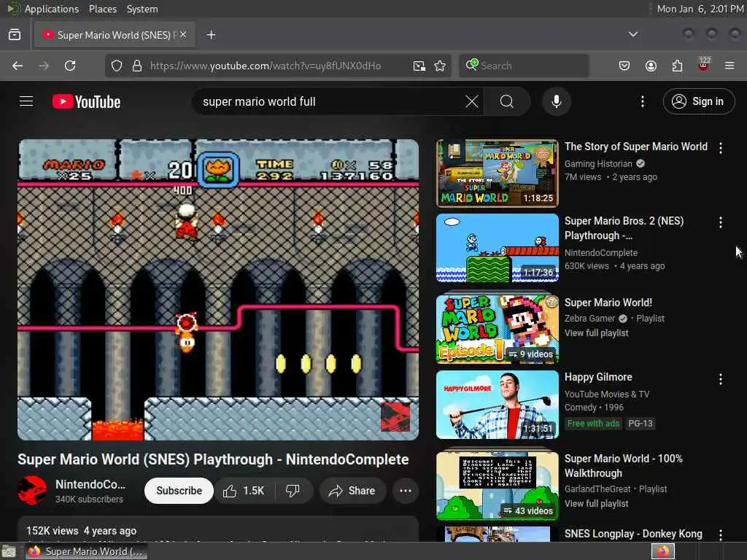Bookmark this page with star icon
Image resolution: width=747 pixels, height=560 pixels.
coord(440,66)
